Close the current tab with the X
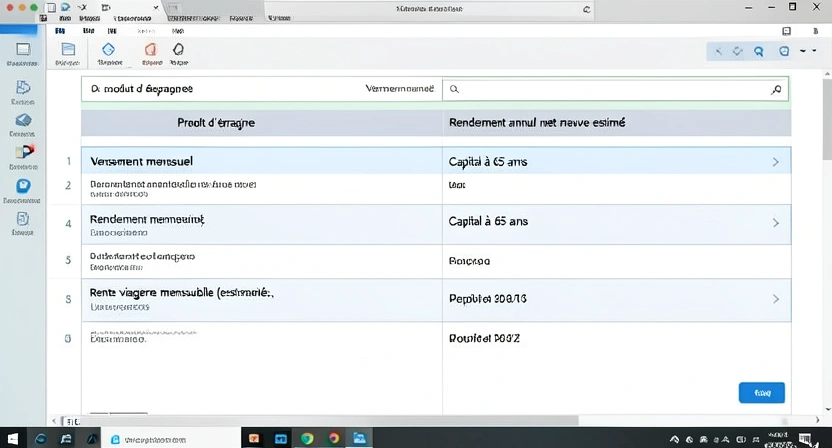 point(155,7)
